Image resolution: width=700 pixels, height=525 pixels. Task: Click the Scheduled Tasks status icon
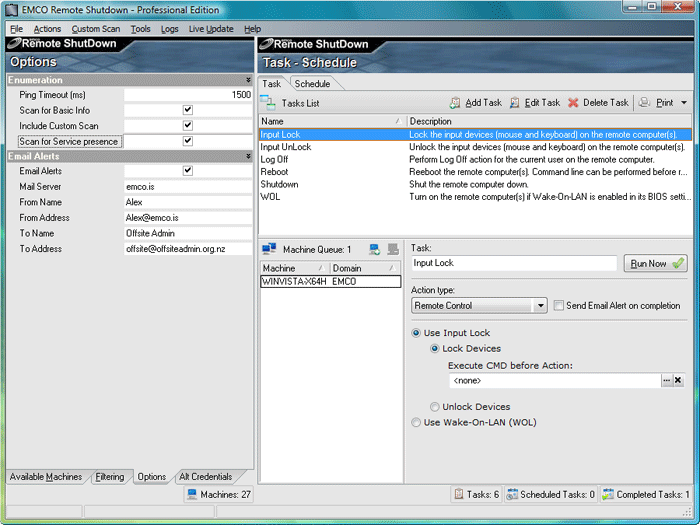point(512,494)
